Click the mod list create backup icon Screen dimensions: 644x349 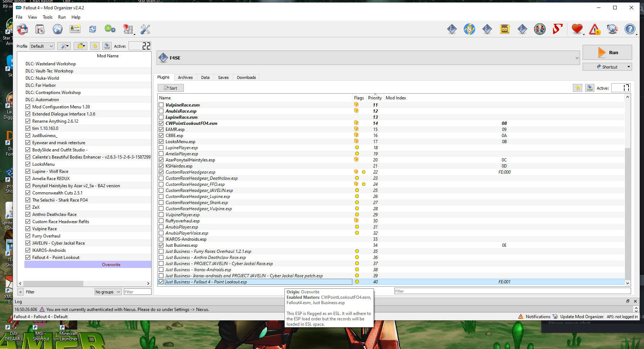pyautogui.click(x=107, y=46)
